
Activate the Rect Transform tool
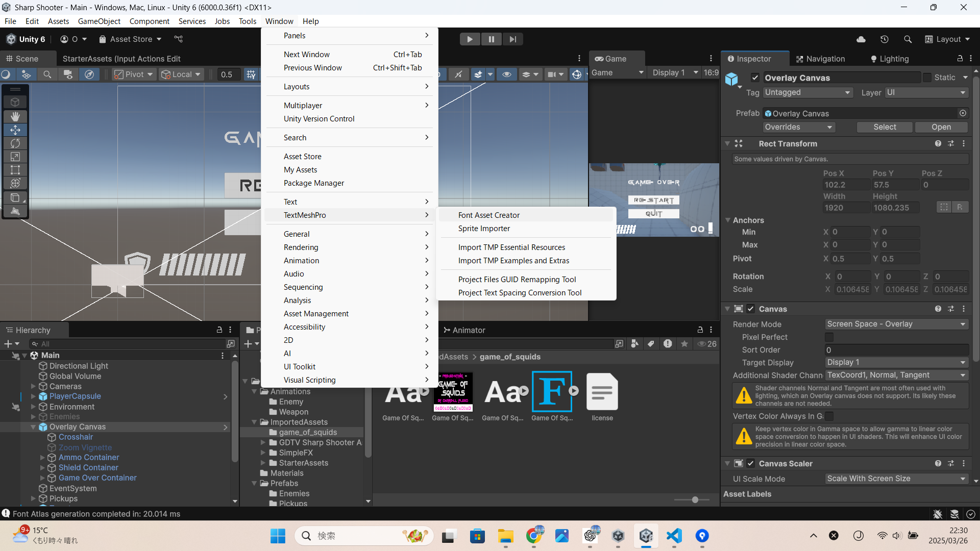(15, 170)
